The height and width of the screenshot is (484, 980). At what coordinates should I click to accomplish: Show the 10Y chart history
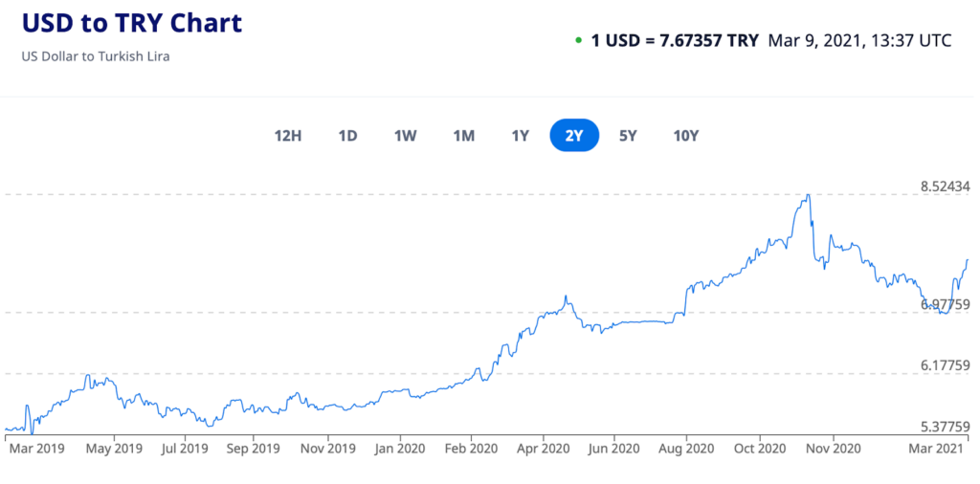pos(685,136)
